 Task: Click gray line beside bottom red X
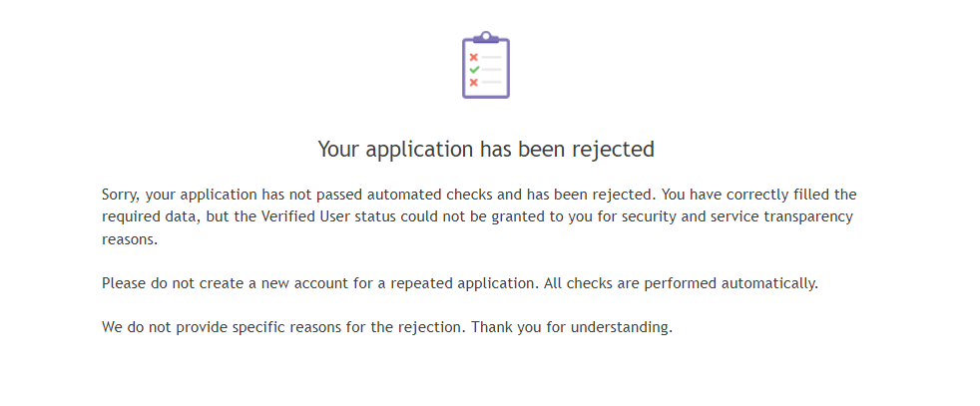tap(491, 83)
